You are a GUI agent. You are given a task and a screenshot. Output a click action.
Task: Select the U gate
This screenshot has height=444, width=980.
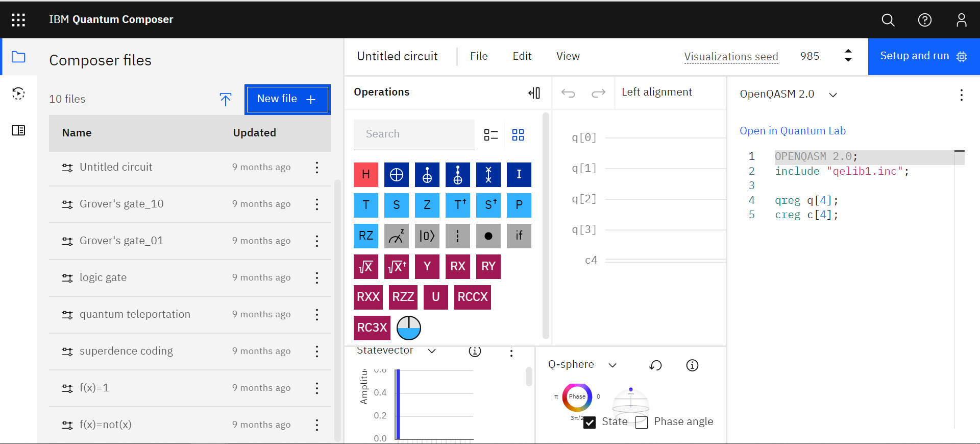436,297
